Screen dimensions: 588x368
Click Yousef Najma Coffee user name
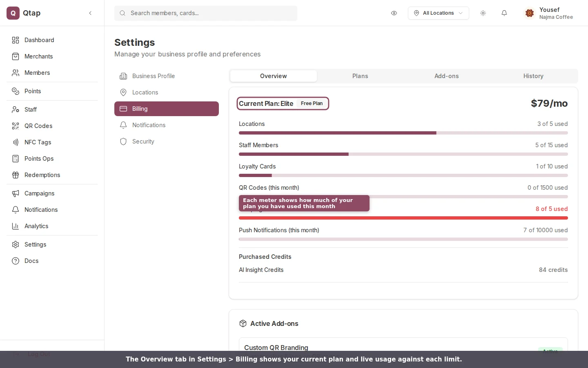coord(556,13)
